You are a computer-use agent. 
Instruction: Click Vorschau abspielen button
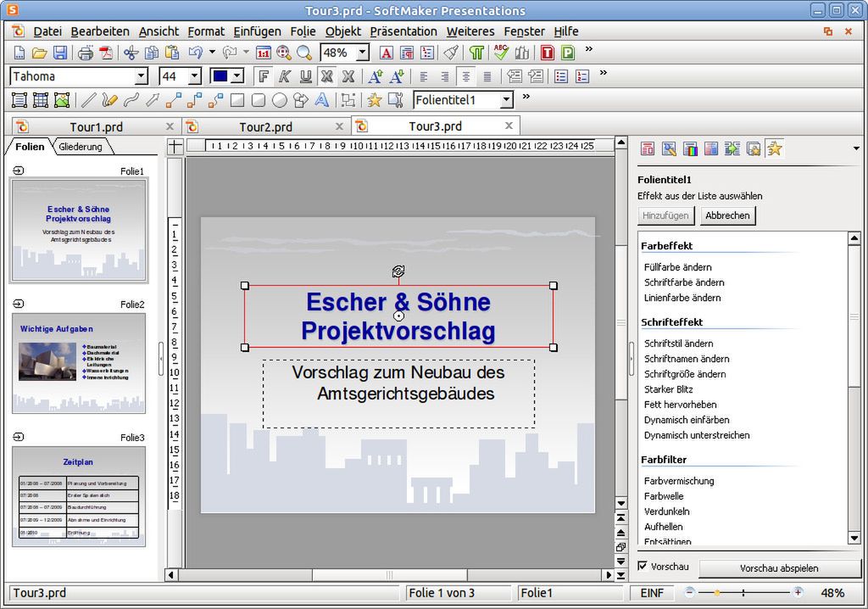click(x=778, y=568)
